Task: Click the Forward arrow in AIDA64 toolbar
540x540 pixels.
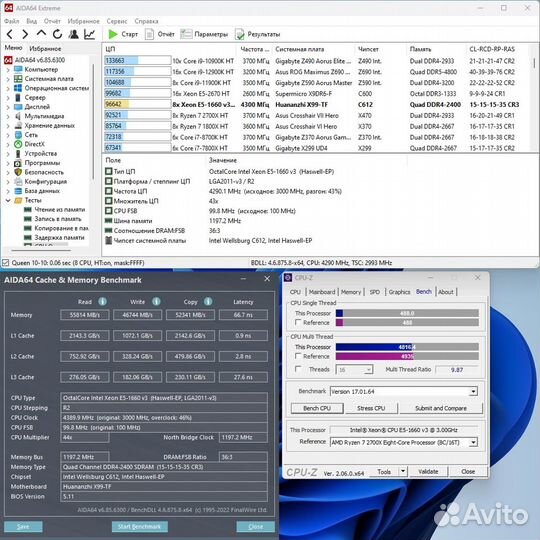Action: tap(25, 34)
